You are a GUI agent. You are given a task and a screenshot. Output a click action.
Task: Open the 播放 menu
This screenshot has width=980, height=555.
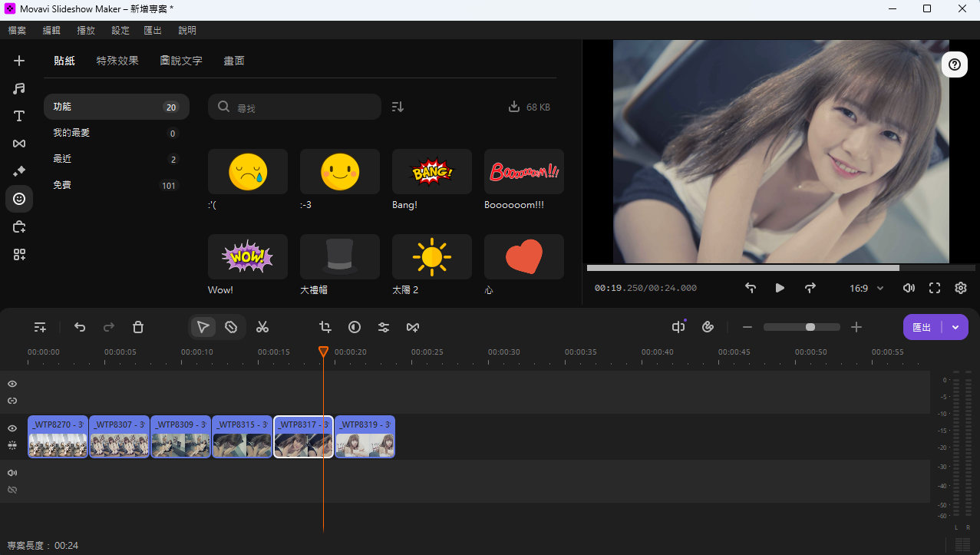pos(86,31)
